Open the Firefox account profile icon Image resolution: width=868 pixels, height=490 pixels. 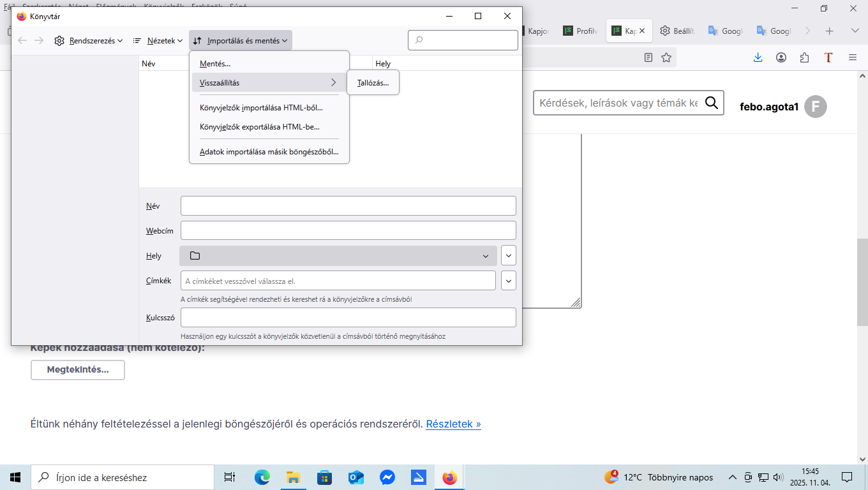[781, 57]
